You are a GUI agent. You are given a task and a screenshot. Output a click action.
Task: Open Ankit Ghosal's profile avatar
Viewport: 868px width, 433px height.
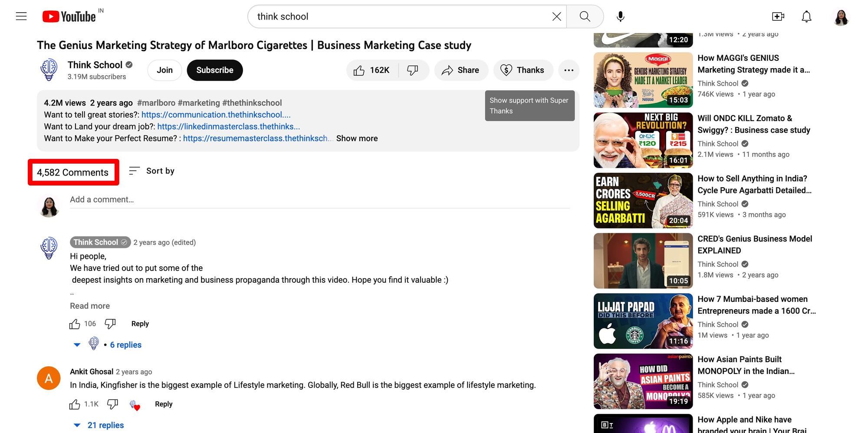49,378
